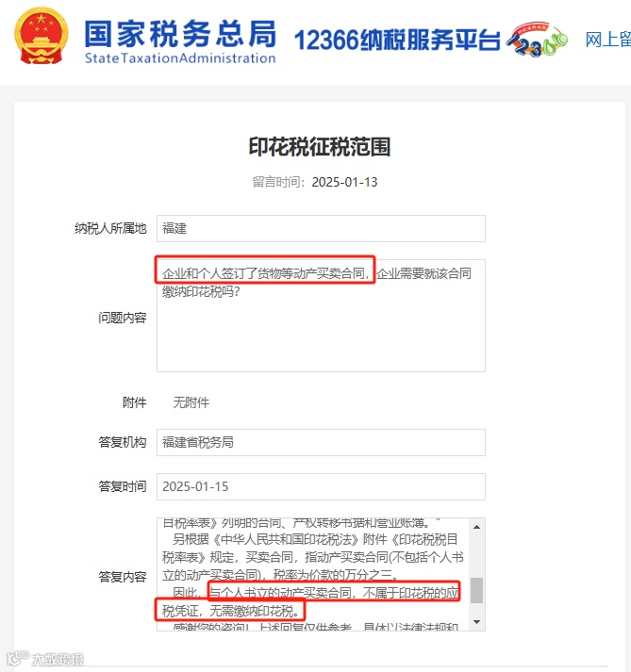
Task: Open the 12366纳税服务平台 heading link
Action: [397, 41]
